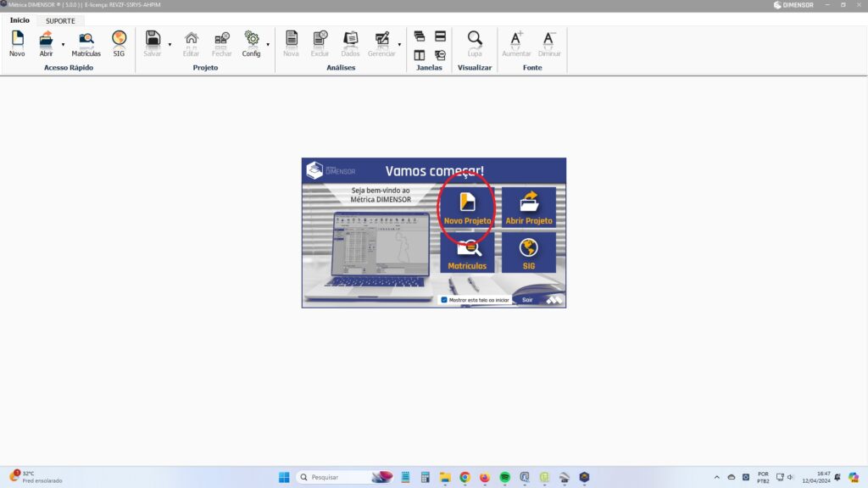
Task: Click the close windows icon in Janelas
Action: [x=440, y=55]
